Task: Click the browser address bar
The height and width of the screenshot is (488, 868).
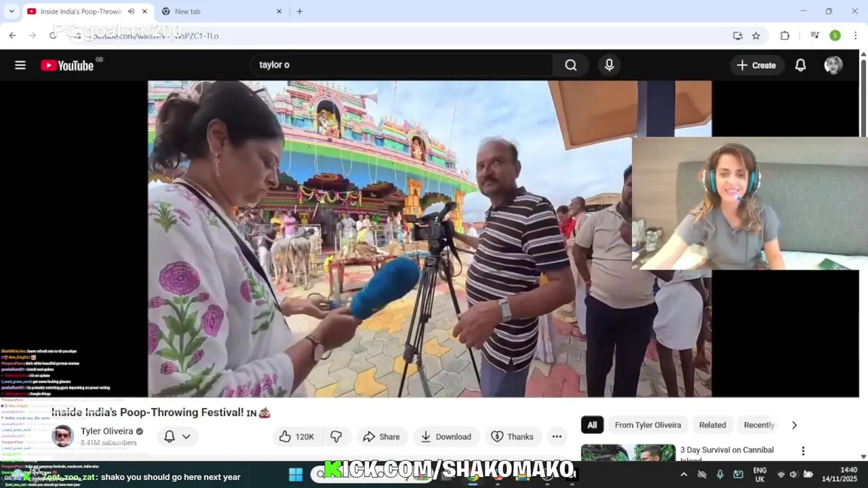Action: 400,35
